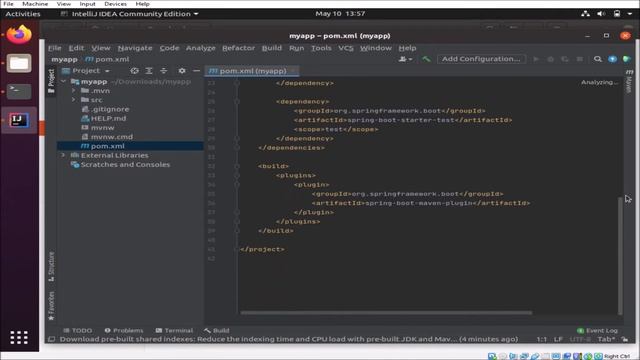Toggle the Project tool window sidebar button
This screenshot has width=640, height=360.
click(x=51, y=81)
